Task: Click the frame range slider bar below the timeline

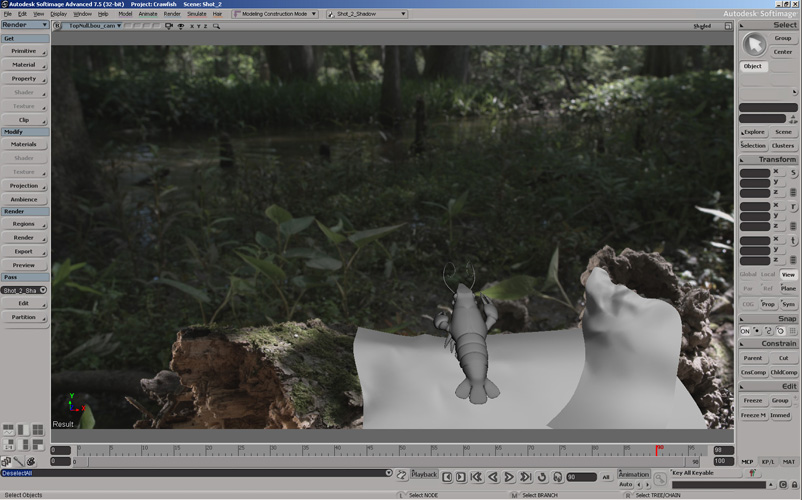Action: (x=386, y=462)
